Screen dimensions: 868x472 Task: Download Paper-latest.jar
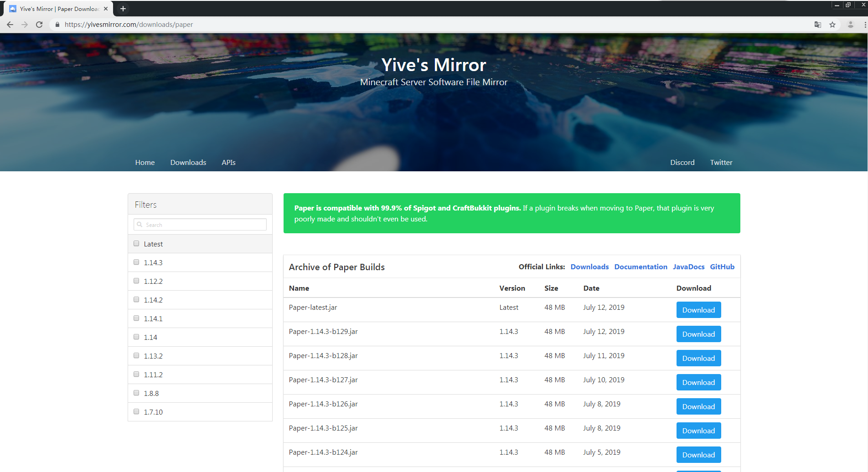(698, 310)
